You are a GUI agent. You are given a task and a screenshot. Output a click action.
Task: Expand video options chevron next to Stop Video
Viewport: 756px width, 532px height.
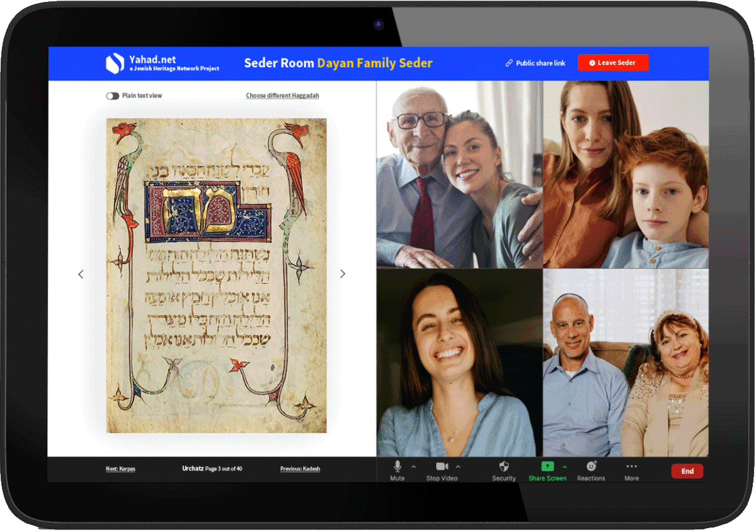pos(458,467)
